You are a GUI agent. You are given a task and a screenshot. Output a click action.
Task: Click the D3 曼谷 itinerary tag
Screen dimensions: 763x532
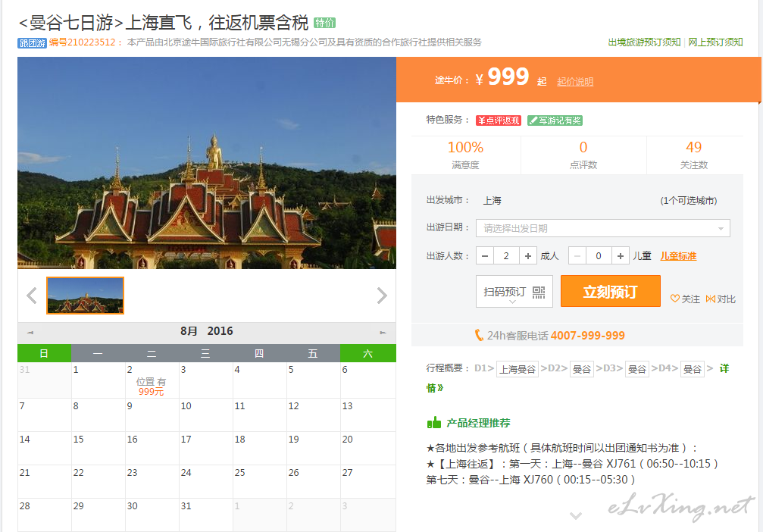(636, 369)
